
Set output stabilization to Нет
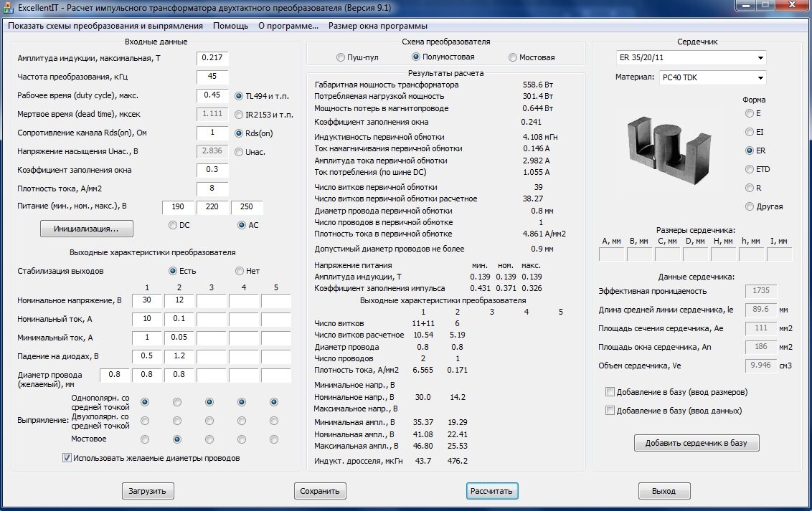point(247,271)
